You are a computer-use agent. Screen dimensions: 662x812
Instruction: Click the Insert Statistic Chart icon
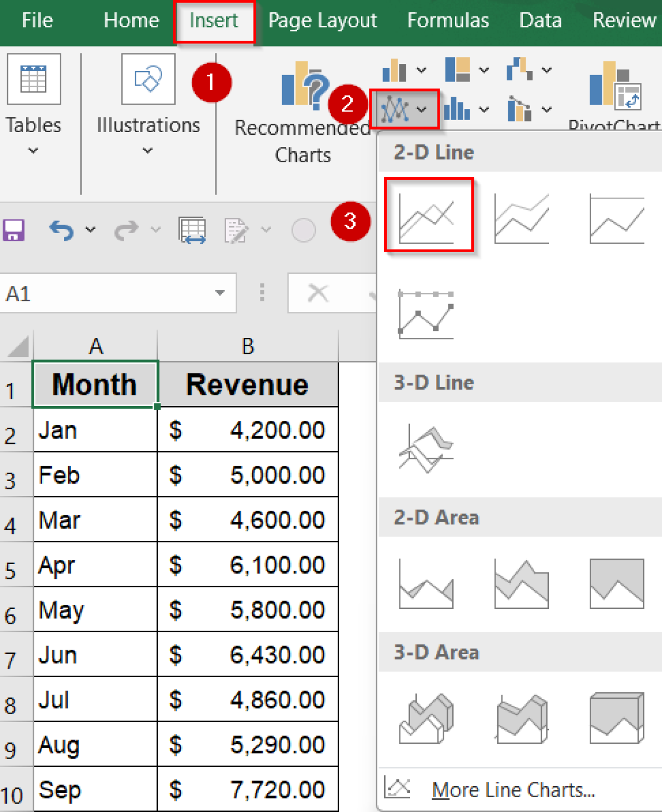(x=458, y=110)
